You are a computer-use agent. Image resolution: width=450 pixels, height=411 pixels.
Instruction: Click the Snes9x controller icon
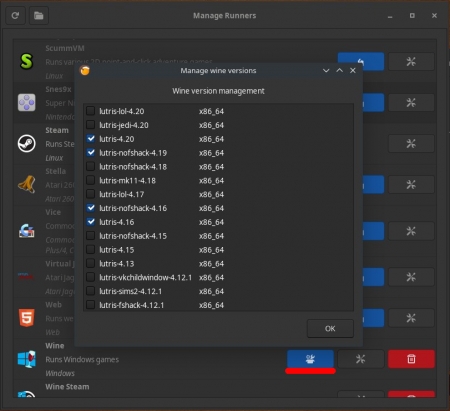(x=26, y=102)
